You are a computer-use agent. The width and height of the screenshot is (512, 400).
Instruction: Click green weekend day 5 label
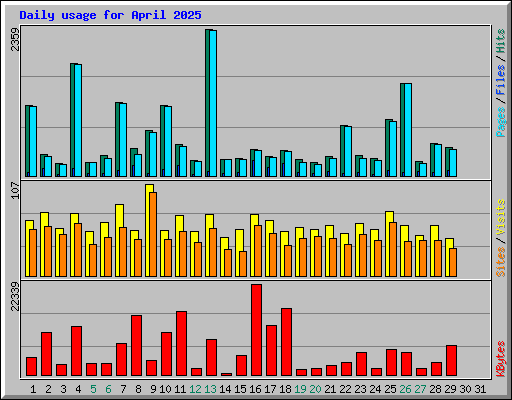[93, 389]
